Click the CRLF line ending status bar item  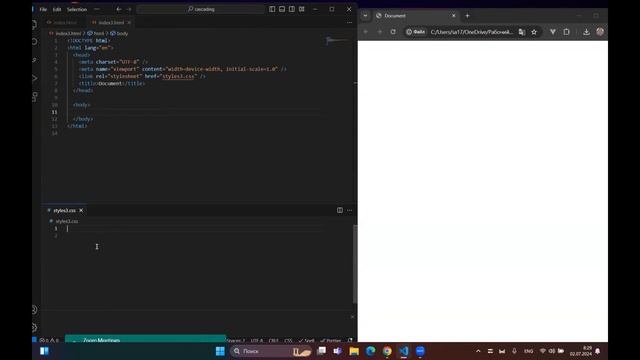pos(273,340)
